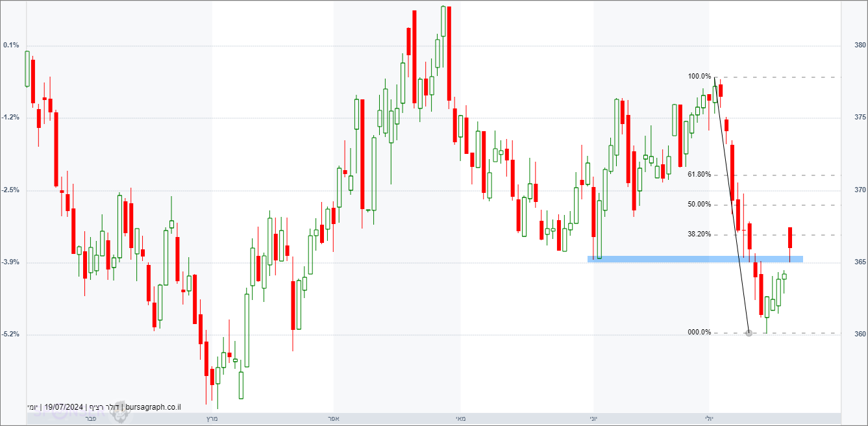Click the -1.2% change axis label

11,118
